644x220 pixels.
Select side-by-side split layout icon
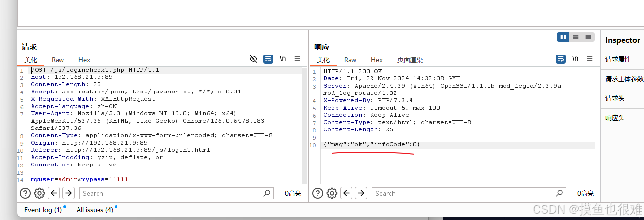(x=563, y=37)
